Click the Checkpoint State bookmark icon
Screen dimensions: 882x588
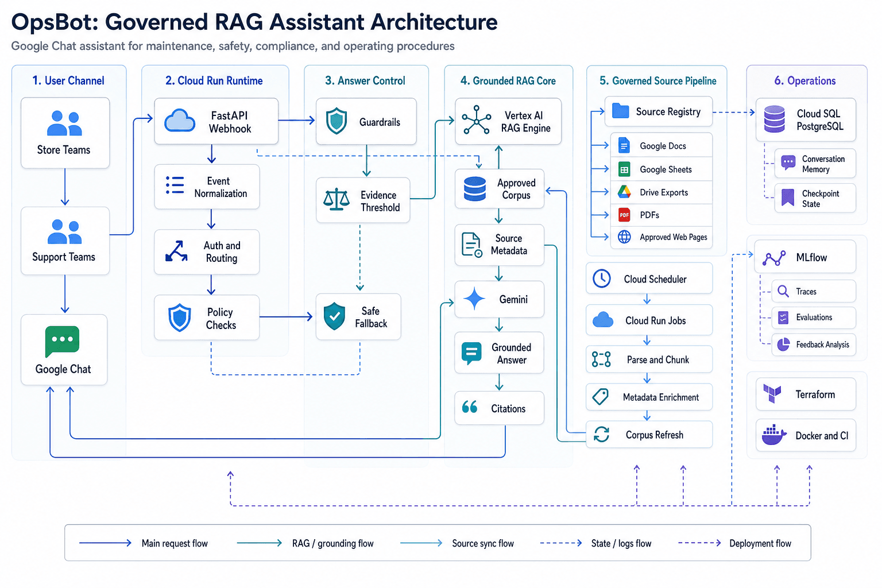point(788,198)
